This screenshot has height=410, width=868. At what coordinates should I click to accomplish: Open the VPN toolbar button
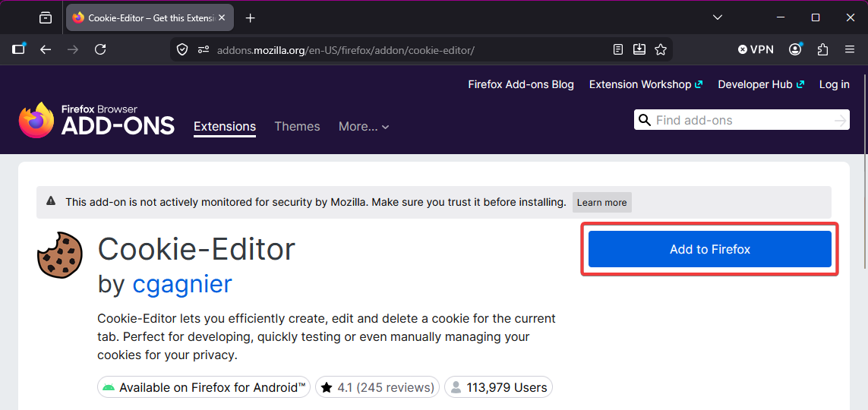(756, 50)
